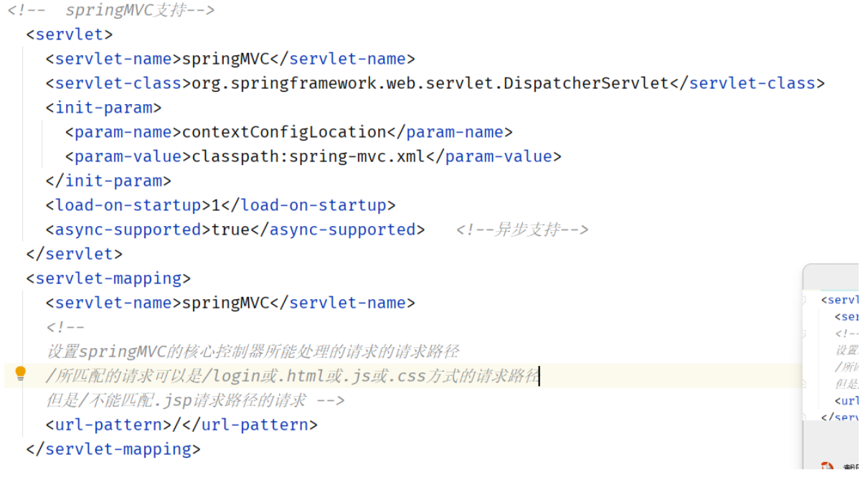Viewport: 868px width, 480px height.
Task: Click the closing servlet-mapping tag
Action: pyautogui.click(x=113, y=449)
